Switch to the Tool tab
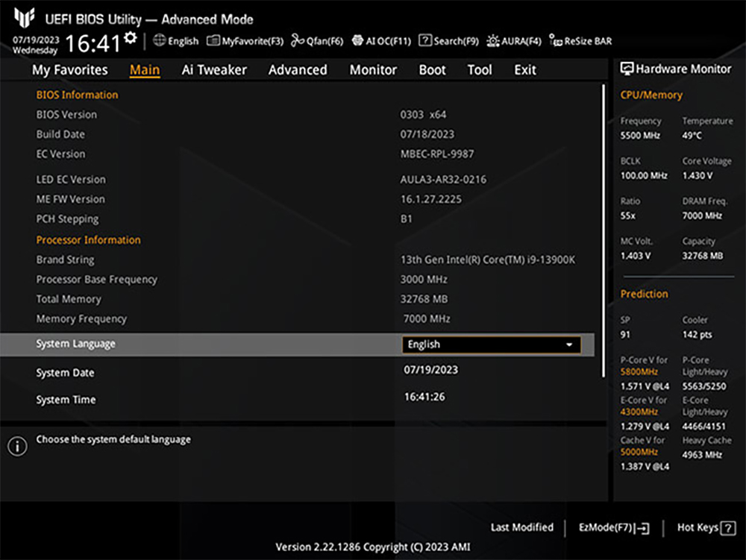 pos(480,70)
